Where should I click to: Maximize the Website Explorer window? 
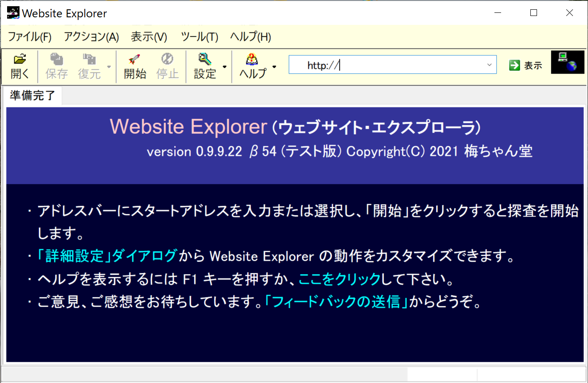[x=533, y=13]
